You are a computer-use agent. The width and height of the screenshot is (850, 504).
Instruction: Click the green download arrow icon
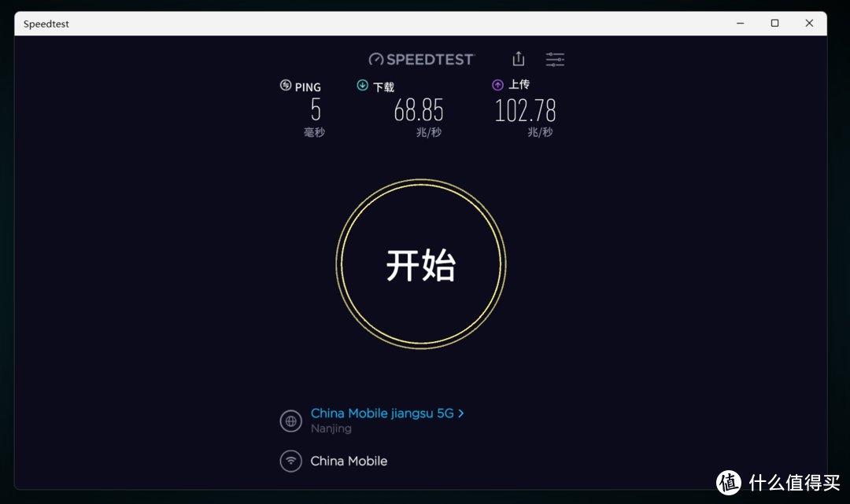[361, 85]
